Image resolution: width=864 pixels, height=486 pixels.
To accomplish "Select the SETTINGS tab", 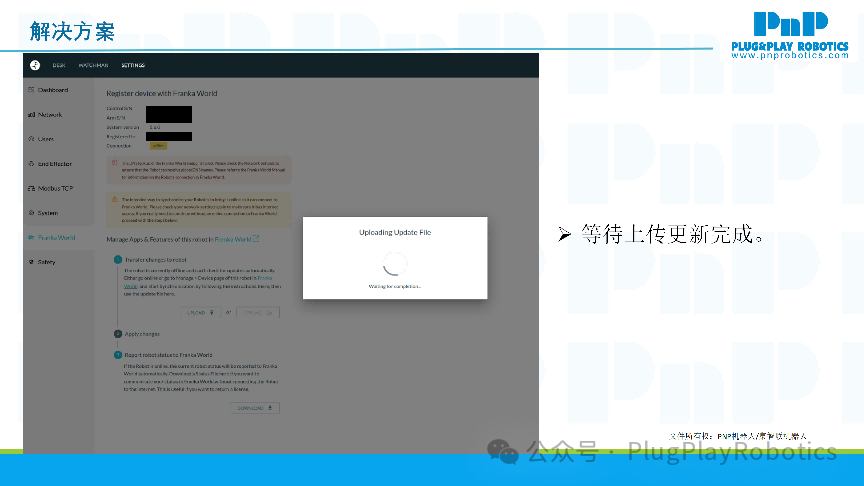I will (133, 66).
